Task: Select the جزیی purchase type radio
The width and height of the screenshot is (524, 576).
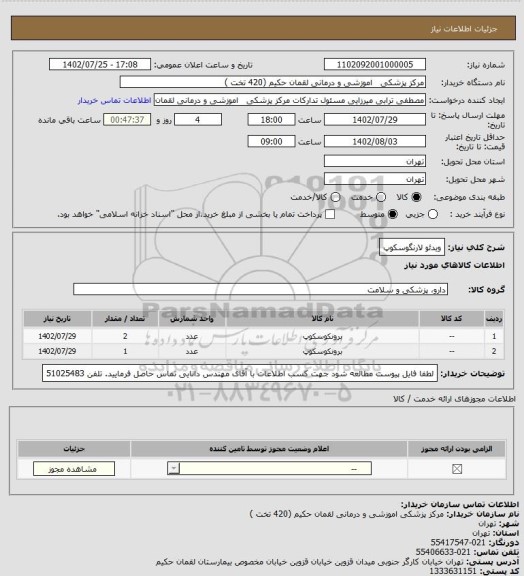Action: click(433, 214)
